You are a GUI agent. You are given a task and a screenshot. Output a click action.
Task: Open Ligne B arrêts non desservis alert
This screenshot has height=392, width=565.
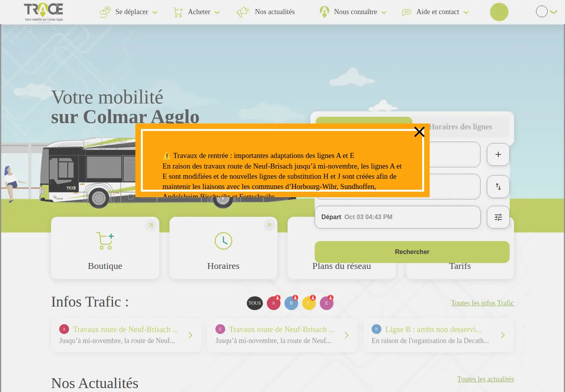click(439, 335)
